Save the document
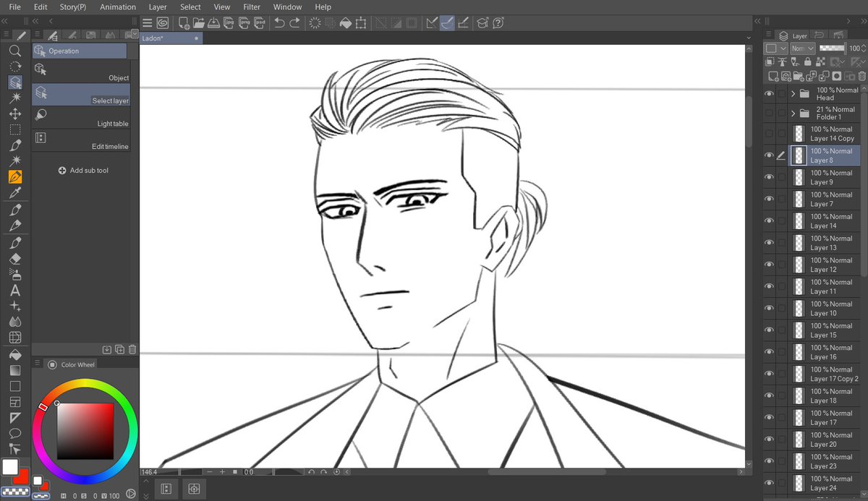 tap(213, 23)
